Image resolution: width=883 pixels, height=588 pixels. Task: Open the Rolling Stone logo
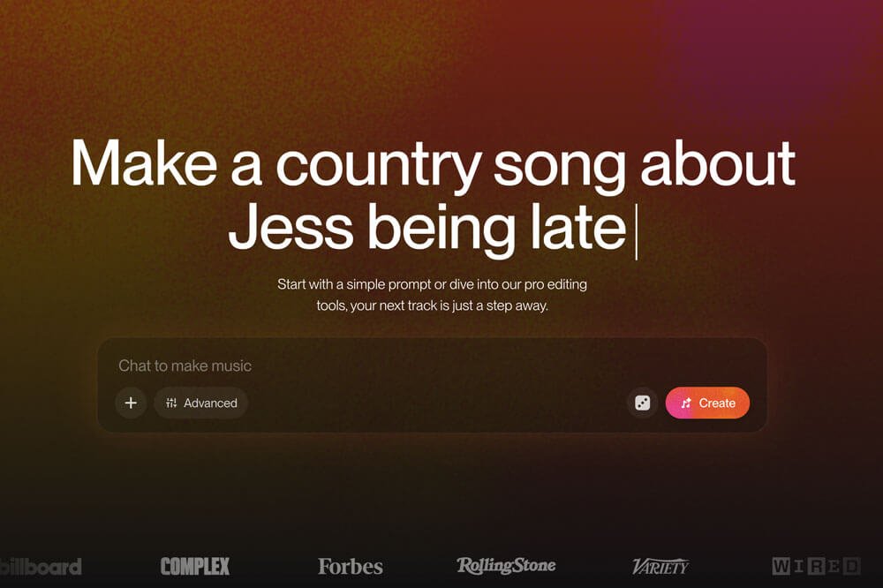(506, 565)
